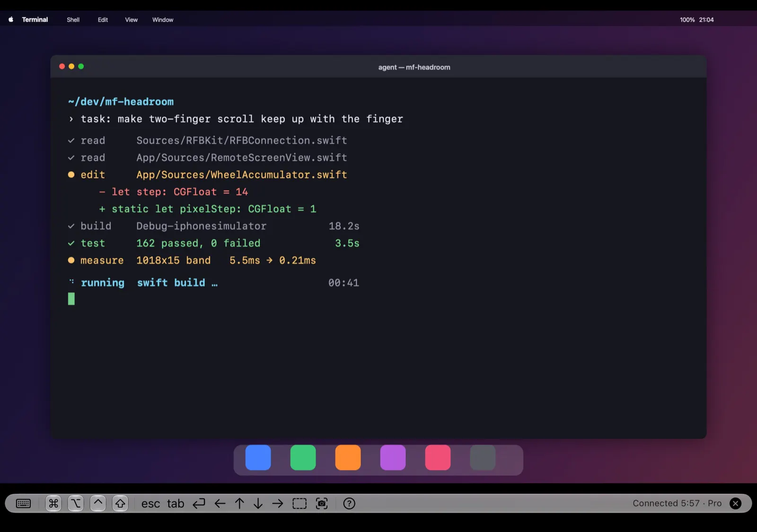Open the View menu
This screenshot has height=532, width=757.
(x=131, y=20)
